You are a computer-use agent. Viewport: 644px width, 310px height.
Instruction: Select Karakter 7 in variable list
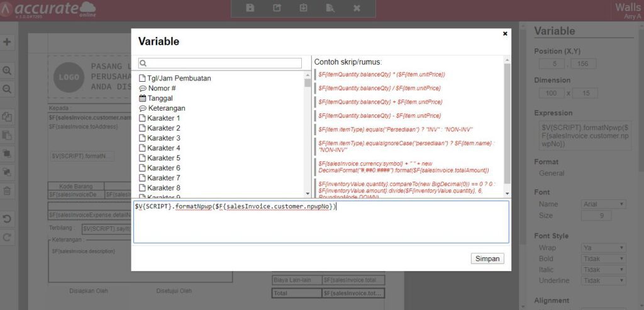pyautogui.click(x=164, y=178)
